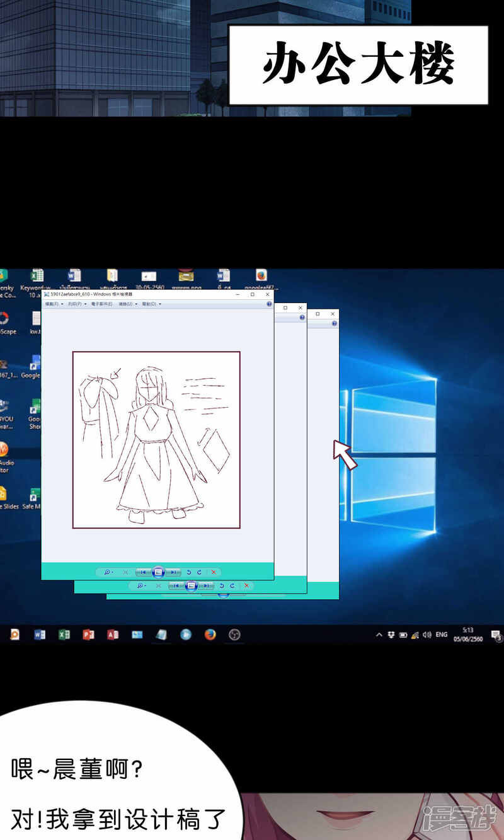Expand the 燒錄(U) Burn dropdown
504x840 pixels.
(127, 304)
